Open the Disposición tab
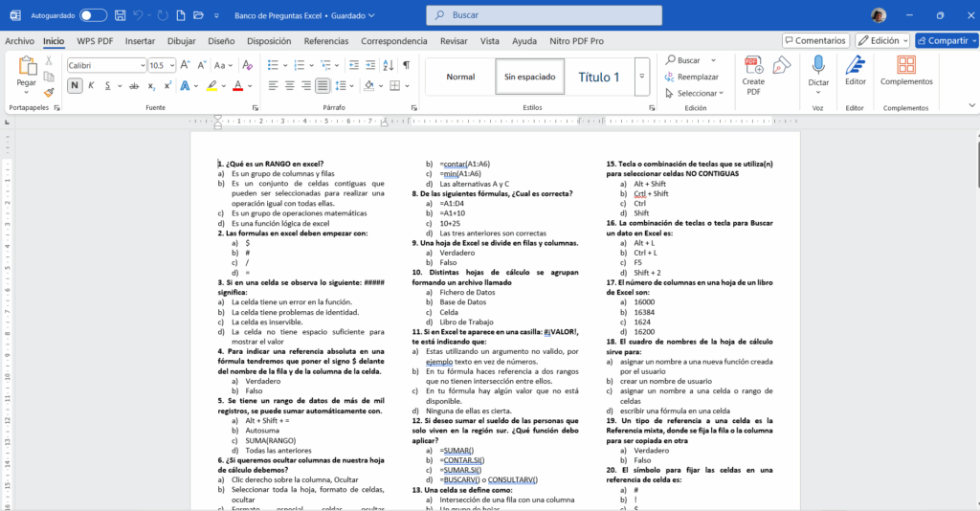Screen dimensions: 980x511 [269, 41]
